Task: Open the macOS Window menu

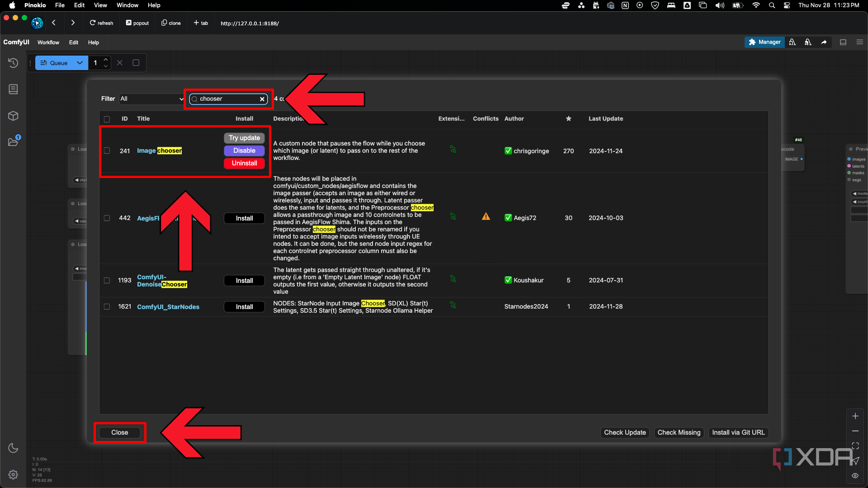Action: (127, 5)
